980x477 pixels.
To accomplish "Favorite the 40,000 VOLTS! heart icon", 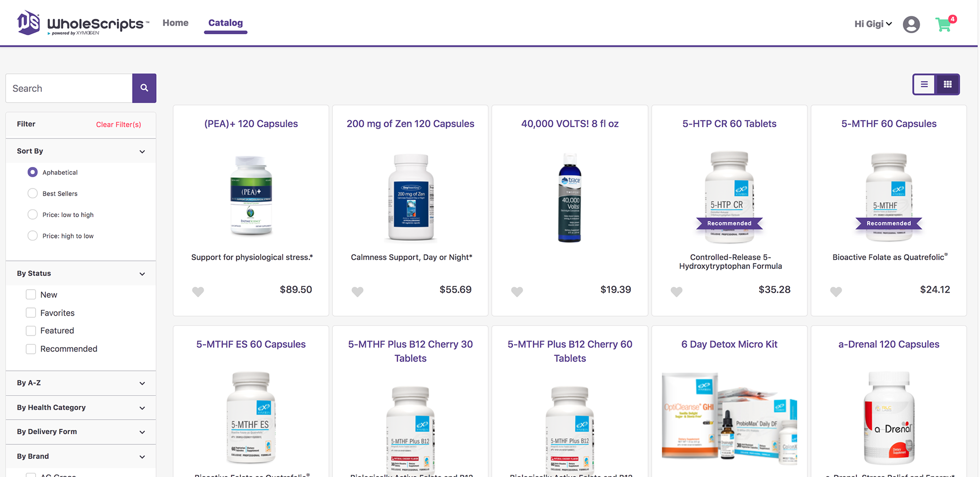I will (517, 292).
